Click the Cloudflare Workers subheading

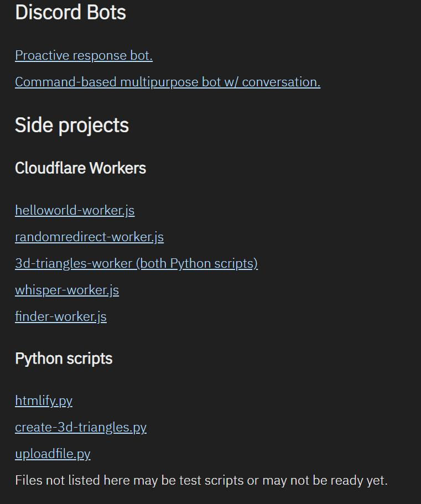80,168
